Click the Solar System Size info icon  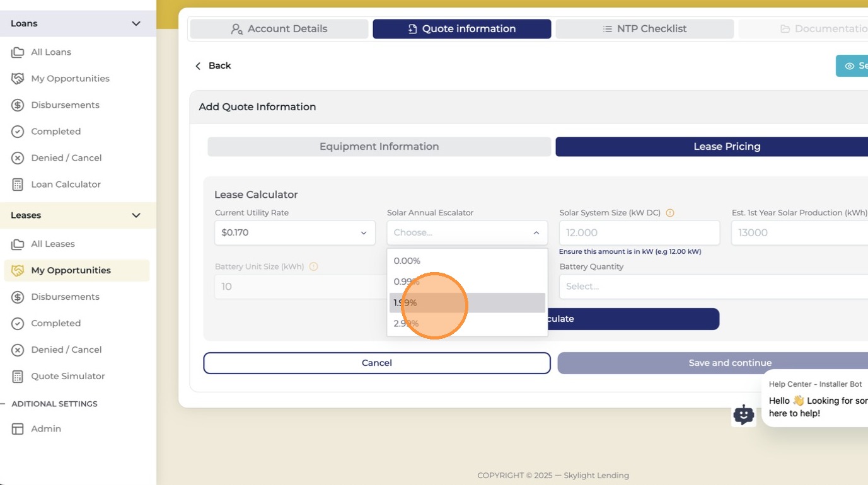click(x=670, y=213)
